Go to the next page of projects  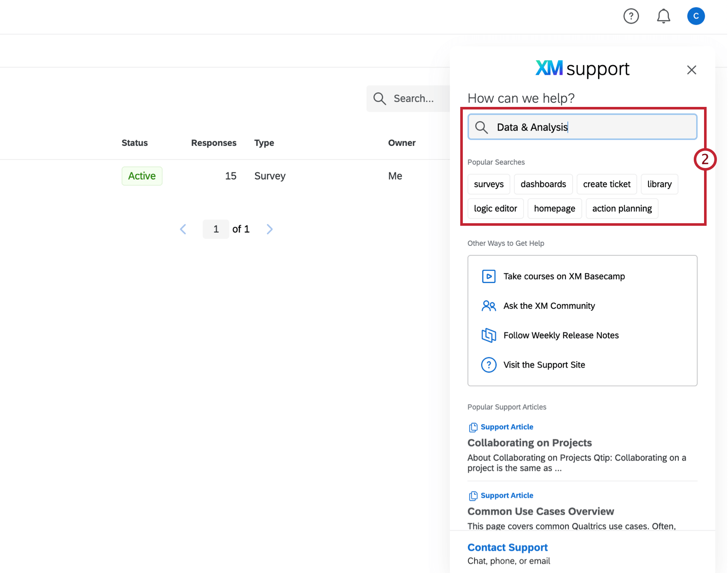(x=269, y=229)
